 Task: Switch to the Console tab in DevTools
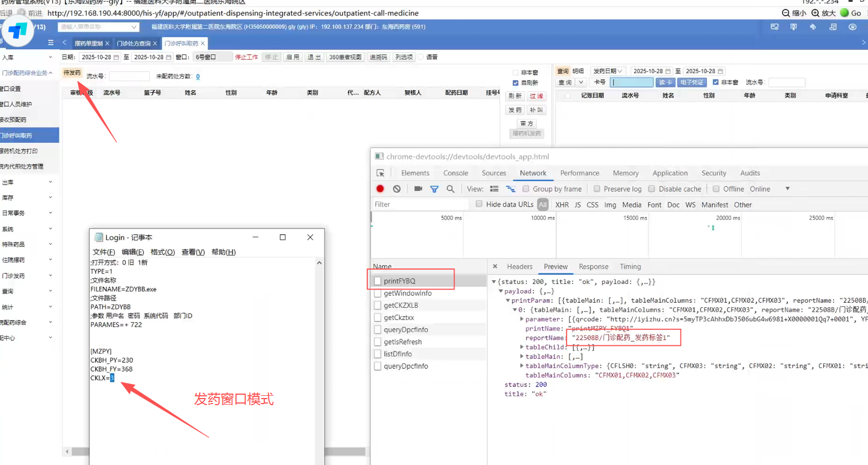(x=455, y=173)
